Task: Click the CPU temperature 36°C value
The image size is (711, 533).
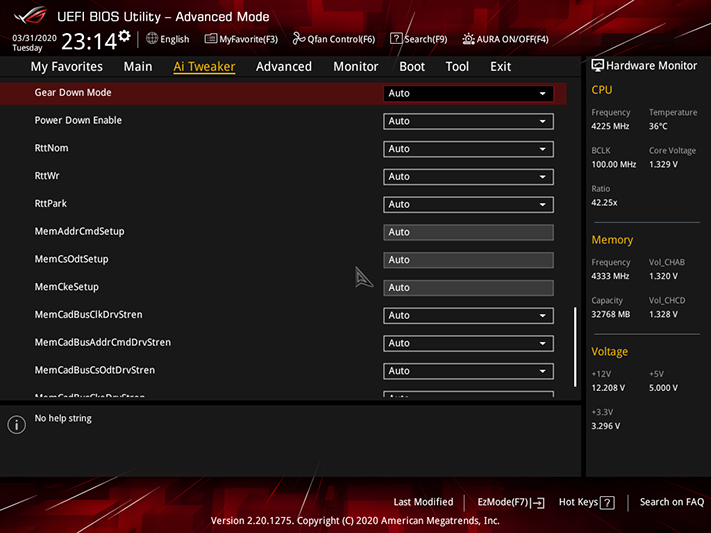Action: tap(658, 126)
